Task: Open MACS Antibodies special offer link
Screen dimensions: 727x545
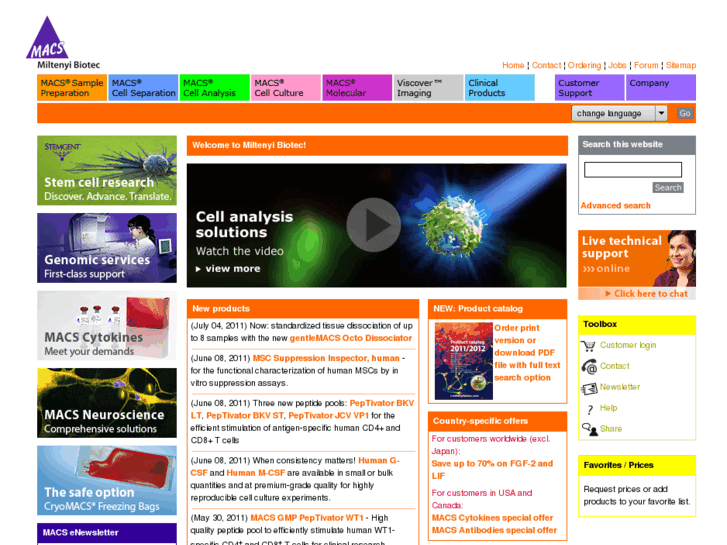Action: 494,530
